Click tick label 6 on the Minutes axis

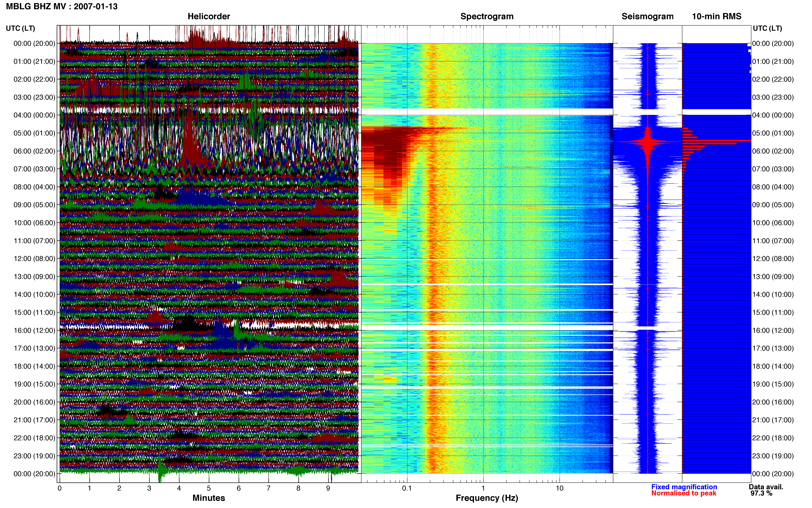[x=239, y=488]
